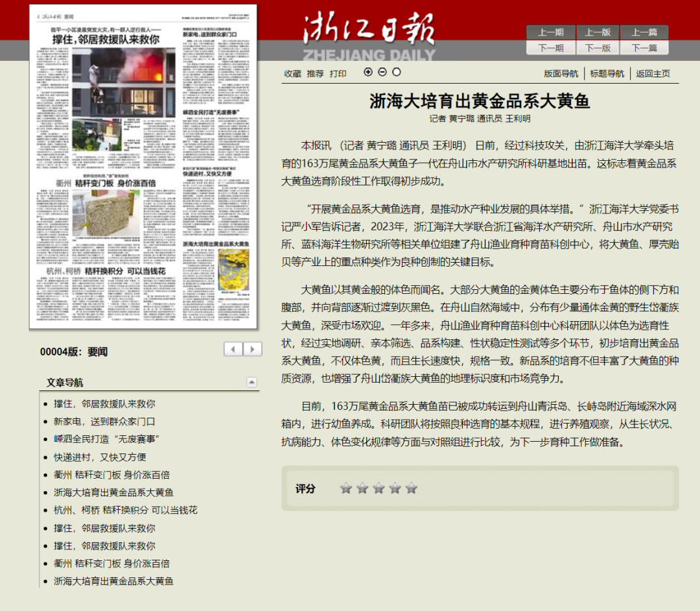This screenshot has height=611, width=700.
Task: Click the 评分 rating label
Action: tap(305, 488)
